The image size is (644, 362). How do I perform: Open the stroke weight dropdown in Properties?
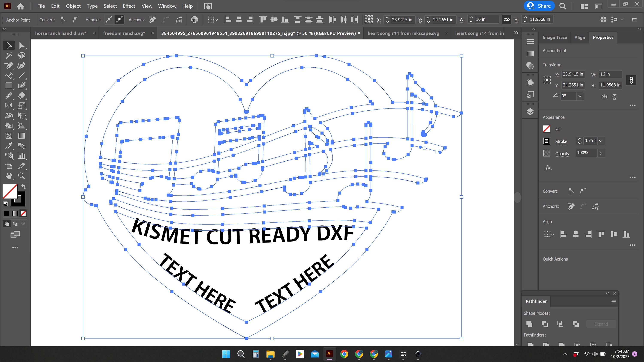click(601, 141)
